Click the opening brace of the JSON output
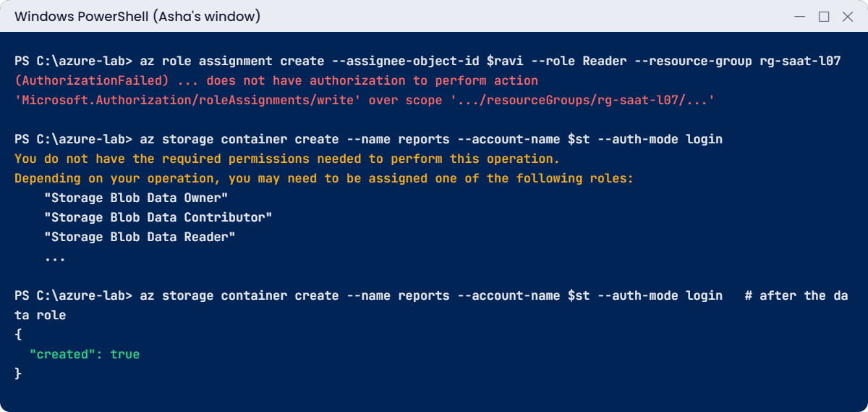This screenshot has height=412, width=868. point(18,335)
